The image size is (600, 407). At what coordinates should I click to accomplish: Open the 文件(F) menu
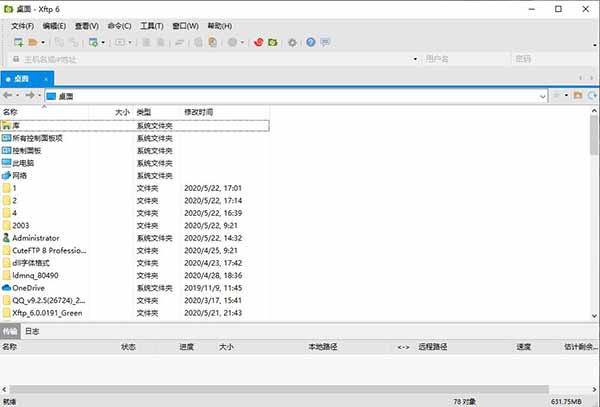click(22, 26)
